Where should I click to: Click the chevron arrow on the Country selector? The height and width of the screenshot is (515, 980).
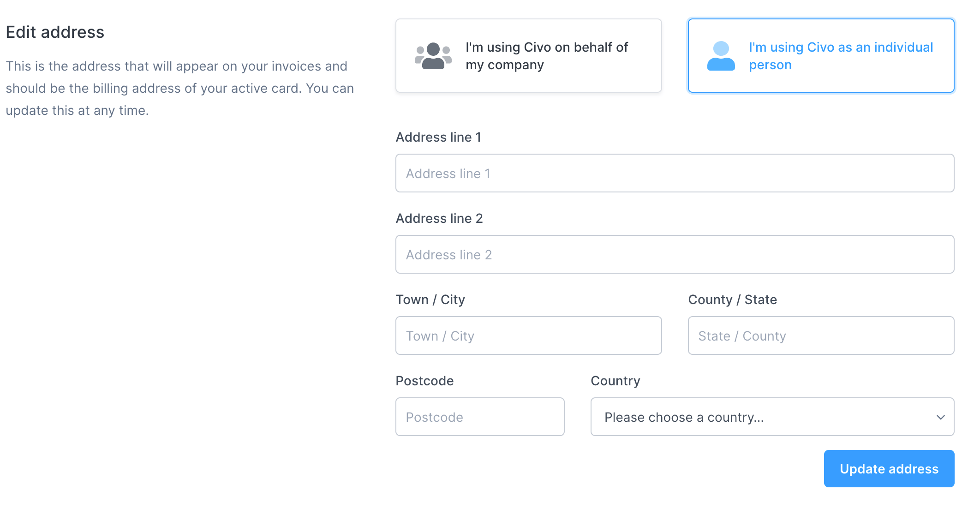940,417
